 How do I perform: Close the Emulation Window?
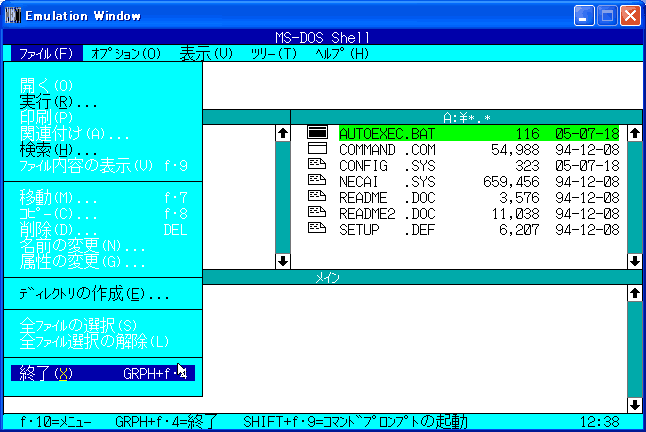630,16
